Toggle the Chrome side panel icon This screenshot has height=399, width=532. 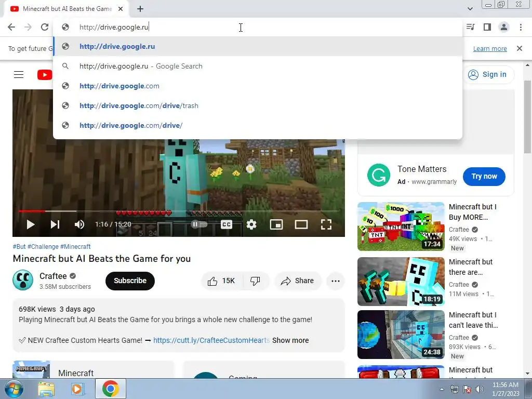[487, 27]
